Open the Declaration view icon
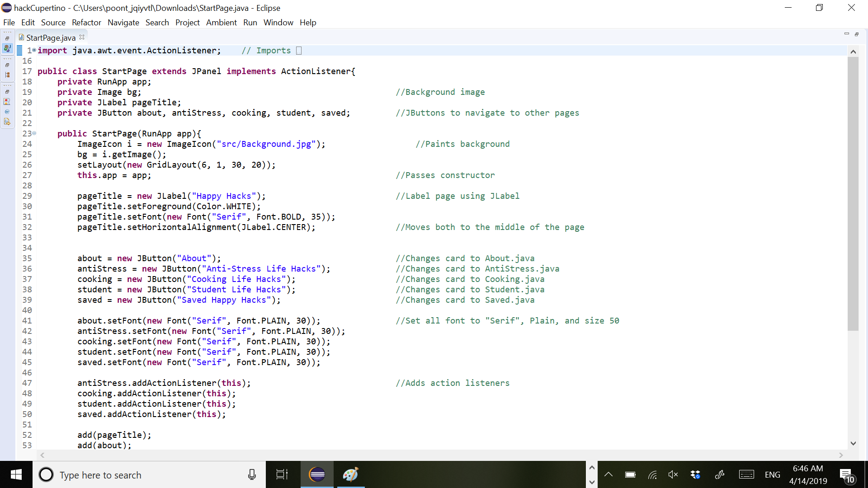The height and width of the screenshot is (488, 868). [7, 122]
